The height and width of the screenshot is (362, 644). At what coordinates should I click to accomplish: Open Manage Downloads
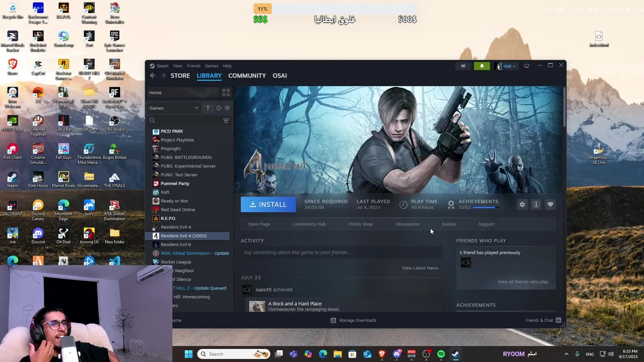353,320
